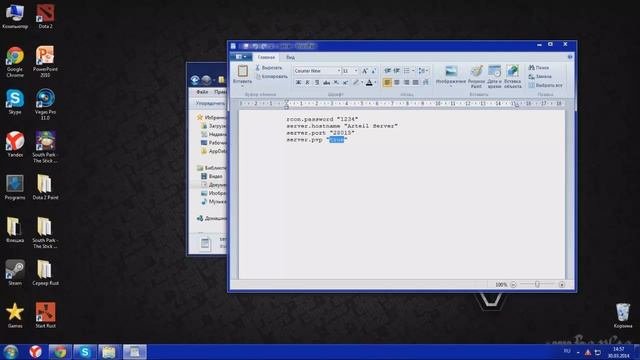Select Музыка library in Explorer
This screenshot has height=360, width=640.
[x=213, y=202]
